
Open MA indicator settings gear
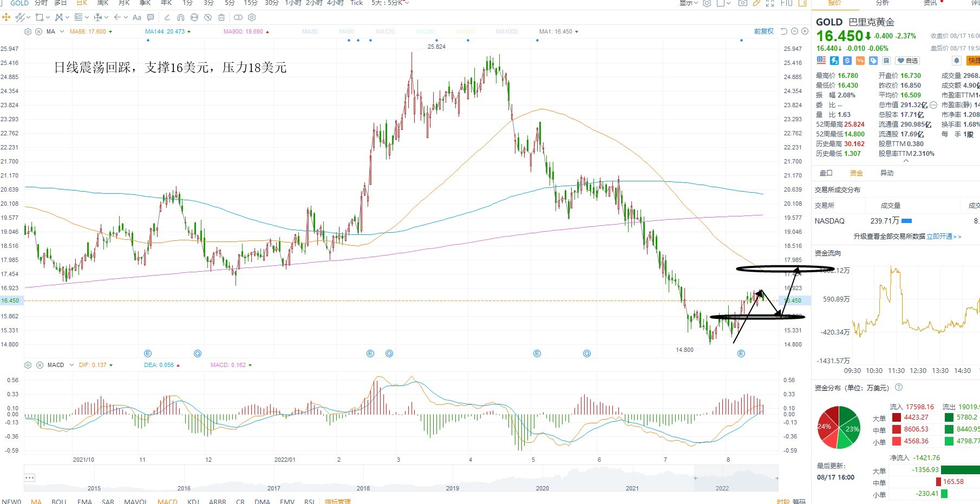click(x=28, y=31)
